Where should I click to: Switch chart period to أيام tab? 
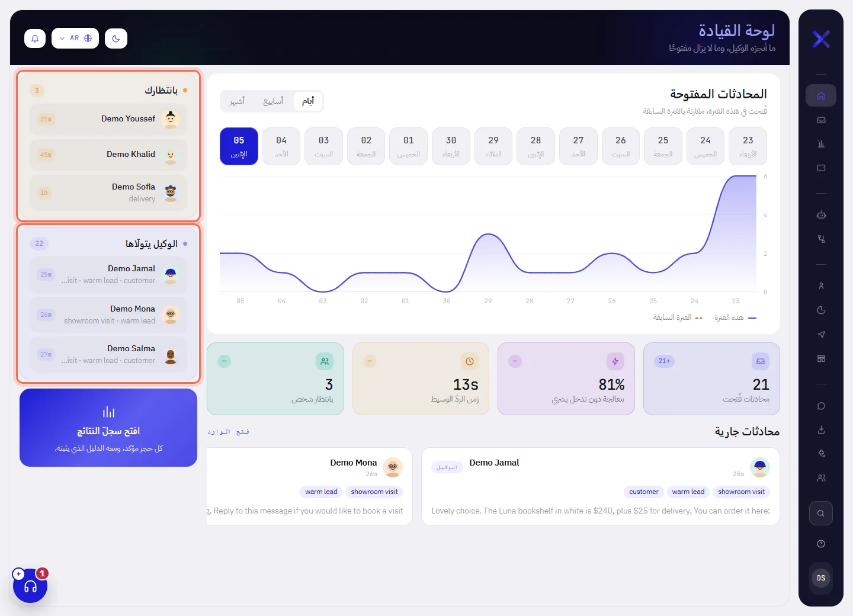coord(308,101)
